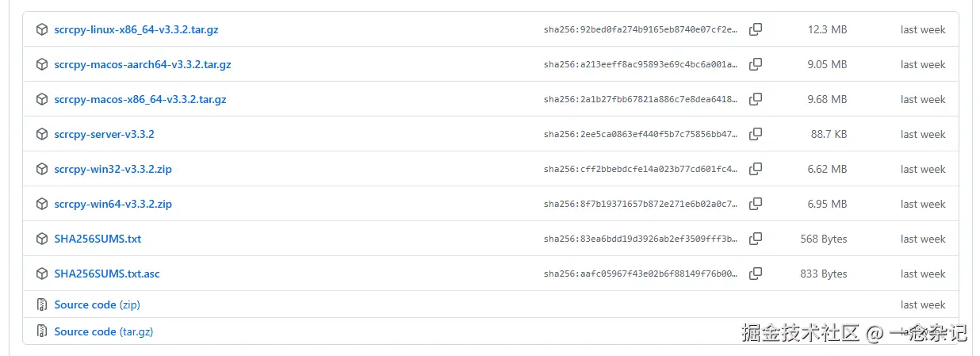Screen dimensions: 980x356
Task: Download scrcpy-win64-v3.3.2.zip
Action: click(113, 204)
